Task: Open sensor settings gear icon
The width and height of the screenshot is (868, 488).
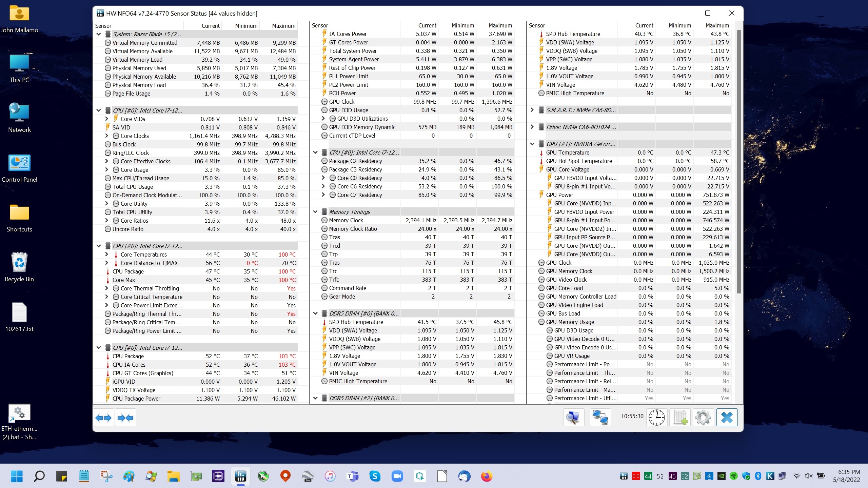Action: (703, 418)
